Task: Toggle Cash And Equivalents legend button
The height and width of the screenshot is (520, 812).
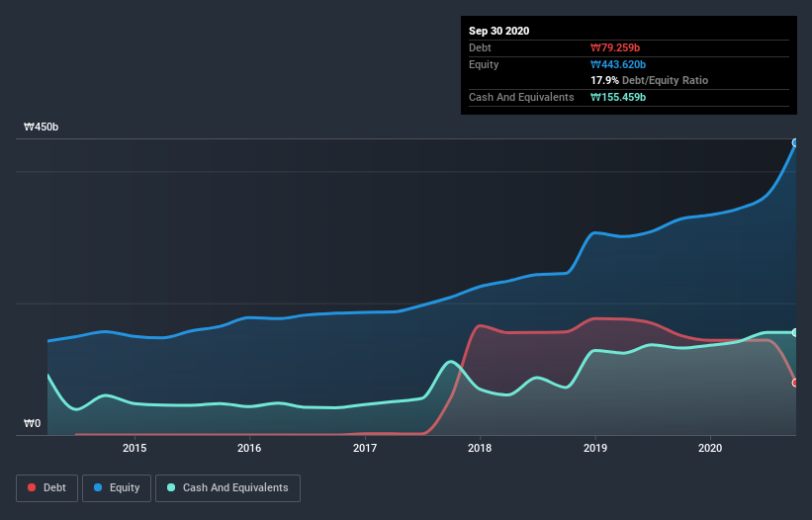Action: [x=227, y=488]
